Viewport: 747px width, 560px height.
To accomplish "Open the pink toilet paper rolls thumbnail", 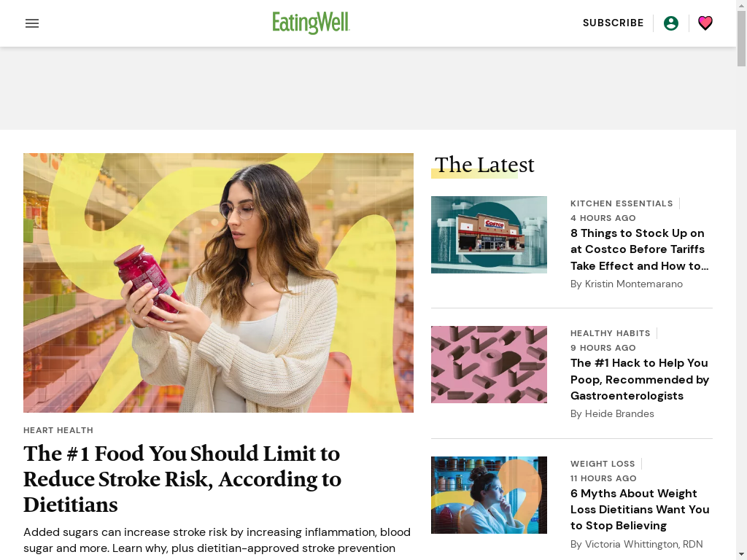I will [x=489, y=365].
